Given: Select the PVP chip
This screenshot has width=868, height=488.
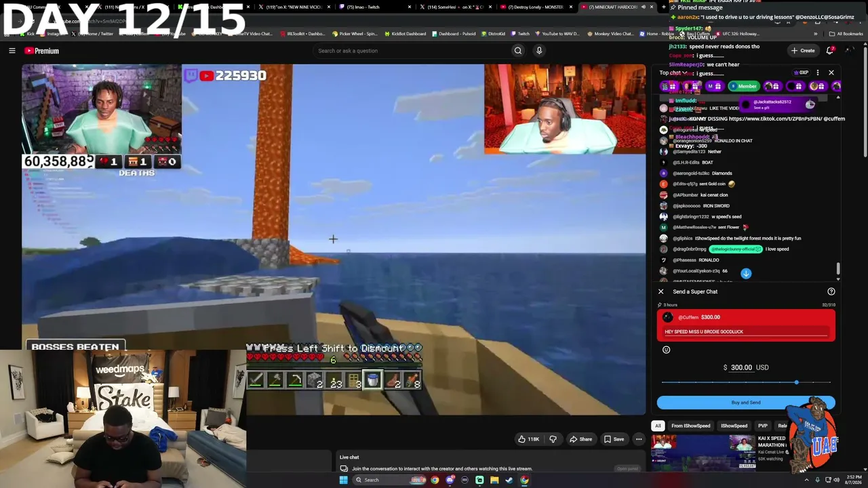Looking at the screenshot, I should point(763,426).
